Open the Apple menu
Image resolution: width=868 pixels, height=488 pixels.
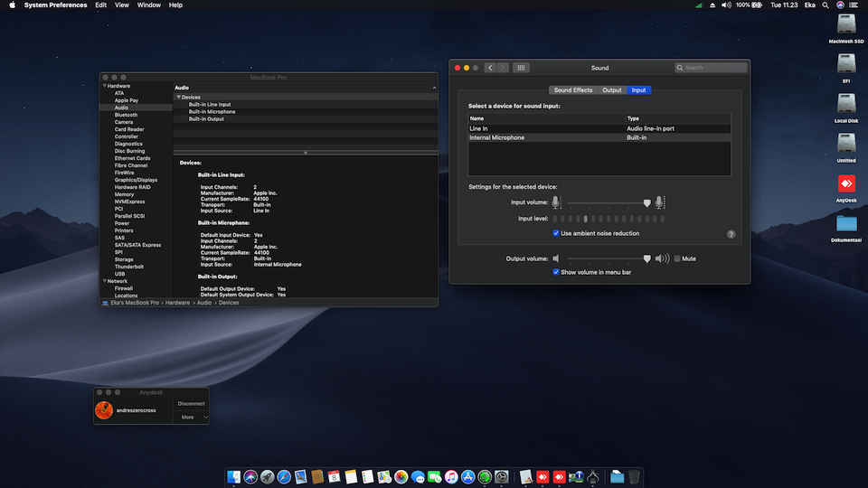tap(12, 5)
